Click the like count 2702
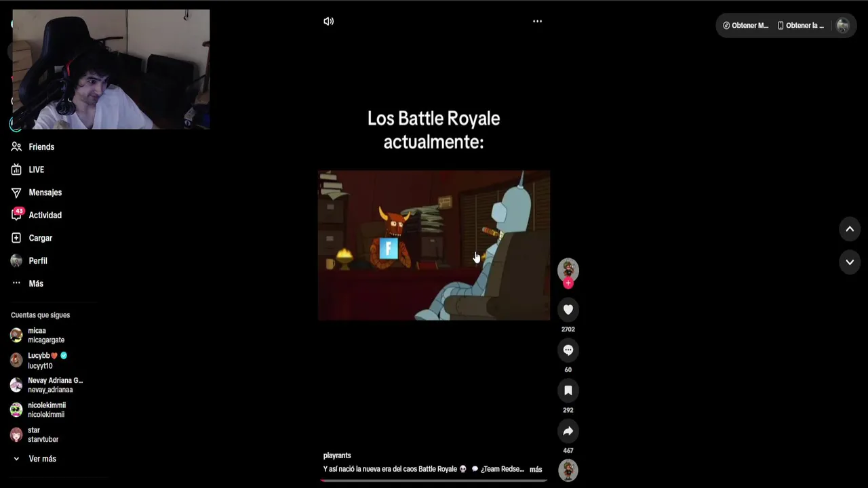The width and height of the screenshot is (868, 488). pyautogui.click(x=568, y=329)
